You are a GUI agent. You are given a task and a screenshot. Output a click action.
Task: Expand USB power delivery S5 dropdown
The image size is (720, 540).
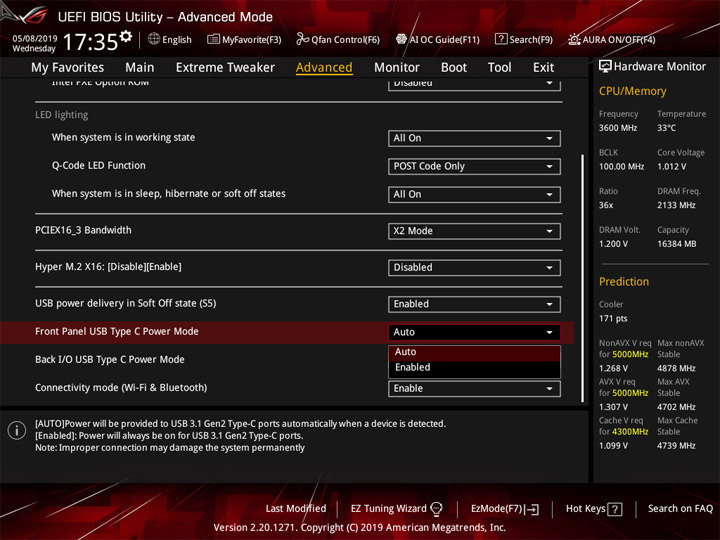[x=474, y=304]
